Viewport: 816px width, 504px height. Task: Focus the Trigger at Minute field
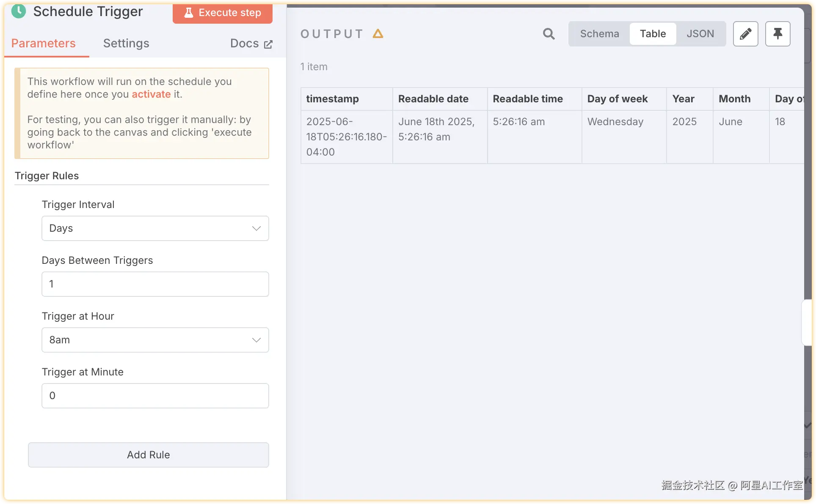tap(155, 396)
